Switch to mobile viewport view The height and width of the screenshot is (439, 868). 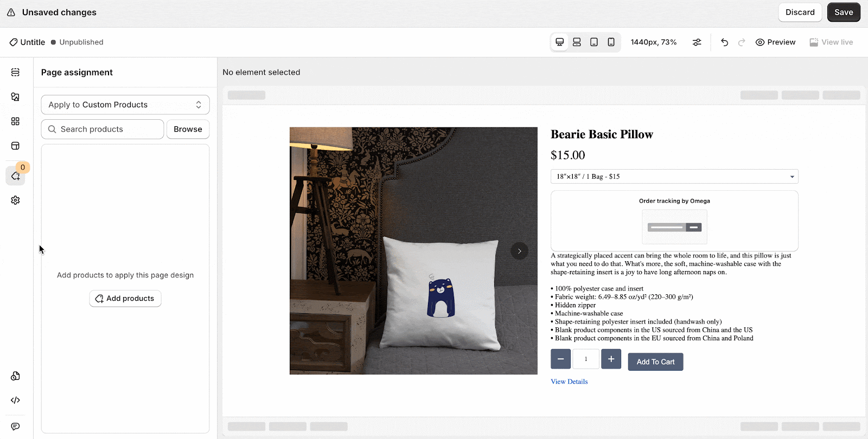[611, 42]
